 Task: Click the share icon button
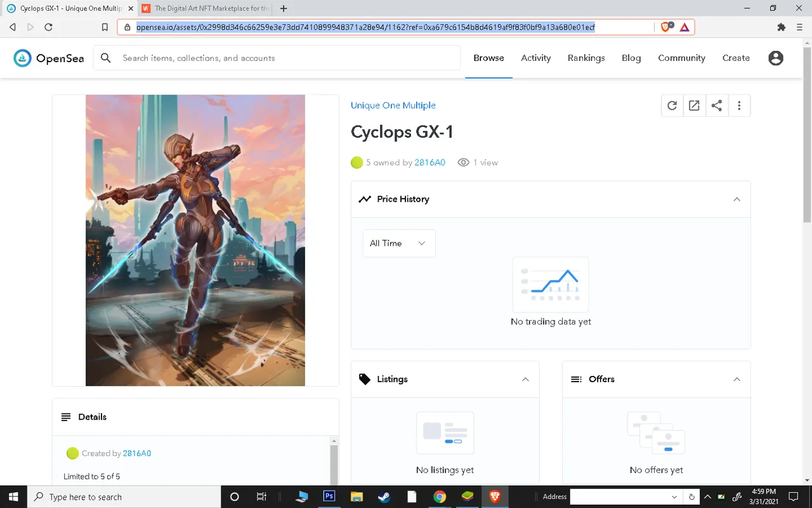[x=716, y=106]
